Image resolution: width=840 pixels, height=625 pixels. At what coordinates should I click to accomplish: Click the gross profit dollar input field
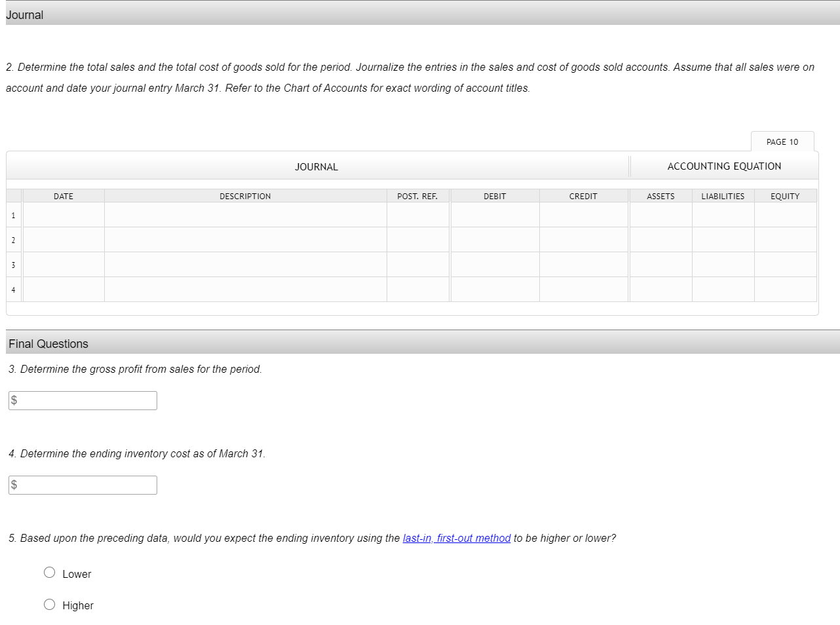[x=83, y=400]
